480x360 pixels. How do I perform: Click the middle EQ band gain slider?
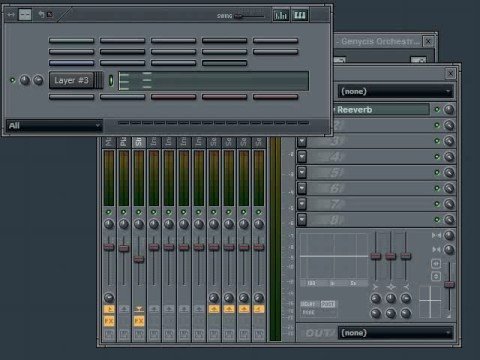pyautogui.click(x=391, y=256)
